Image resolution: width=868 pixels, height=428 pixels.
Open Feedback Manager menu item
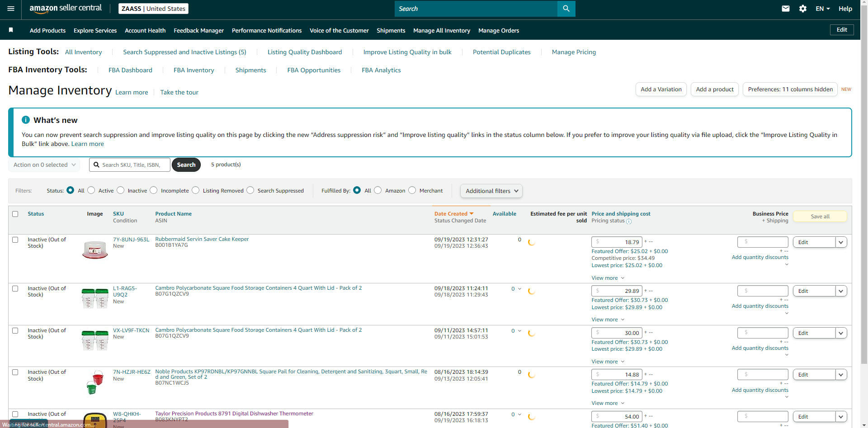pos(198,31)
